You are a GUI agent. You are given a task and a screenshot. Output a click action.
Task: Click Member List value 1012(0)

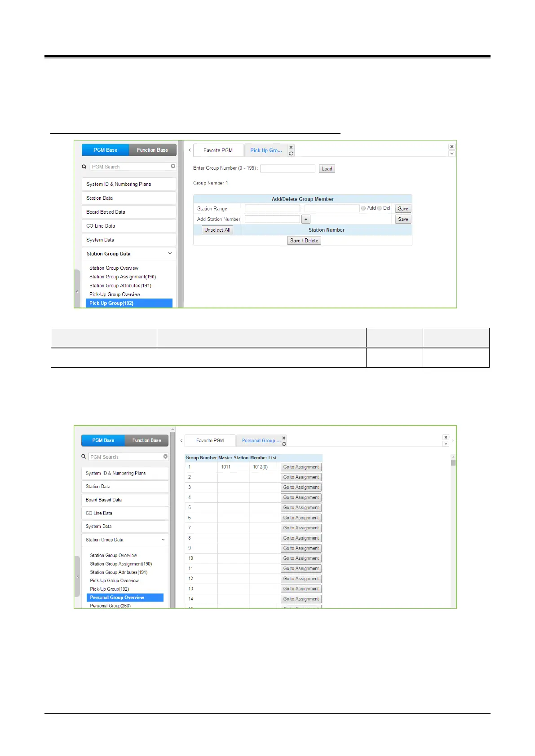point(260,467)
